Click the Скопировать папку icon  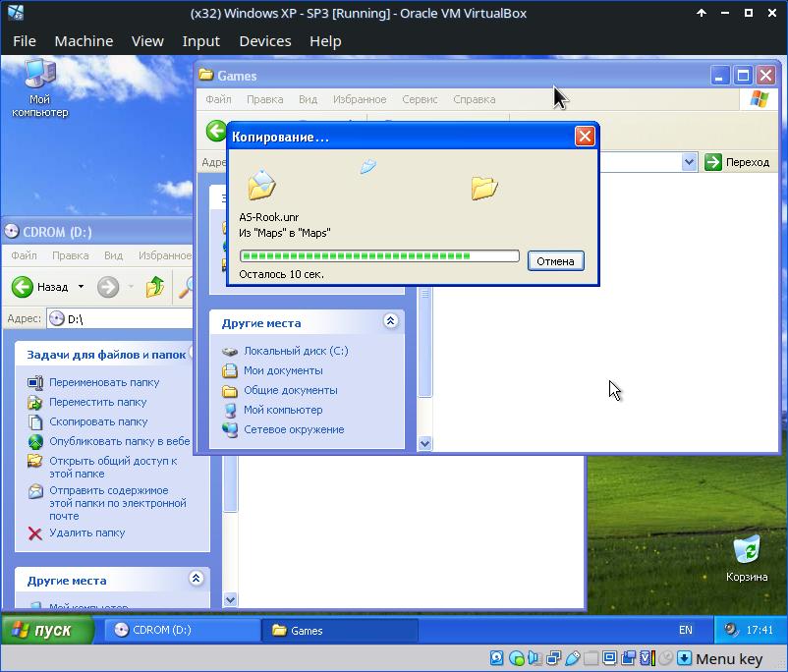tap(35, 421)
